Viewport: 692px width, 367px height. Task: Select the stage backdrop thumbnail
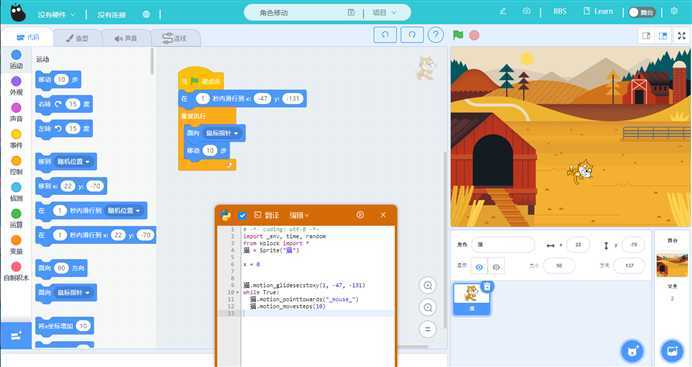[x=672, y=265]
